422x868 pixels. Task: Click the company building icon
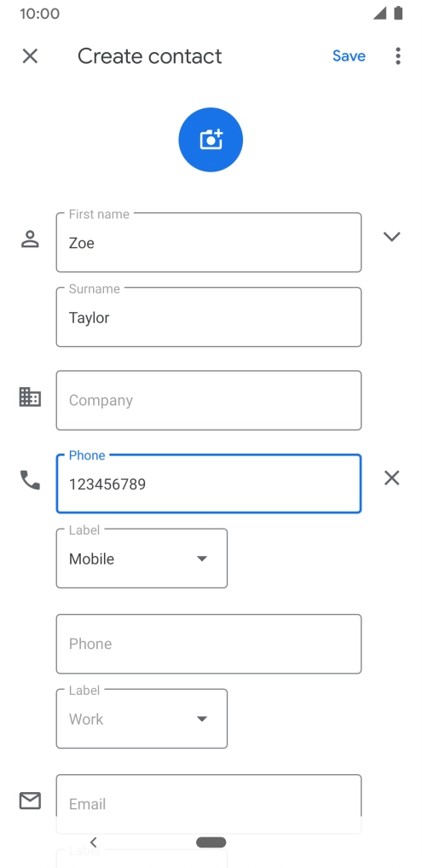[x=30, y=397]
